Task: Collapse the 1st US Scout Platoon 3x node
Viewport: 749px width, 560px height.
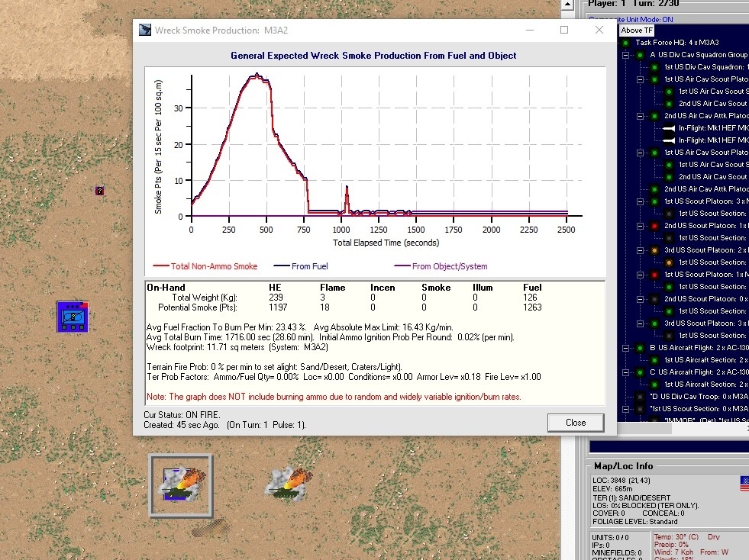Action: coord(640,201)
